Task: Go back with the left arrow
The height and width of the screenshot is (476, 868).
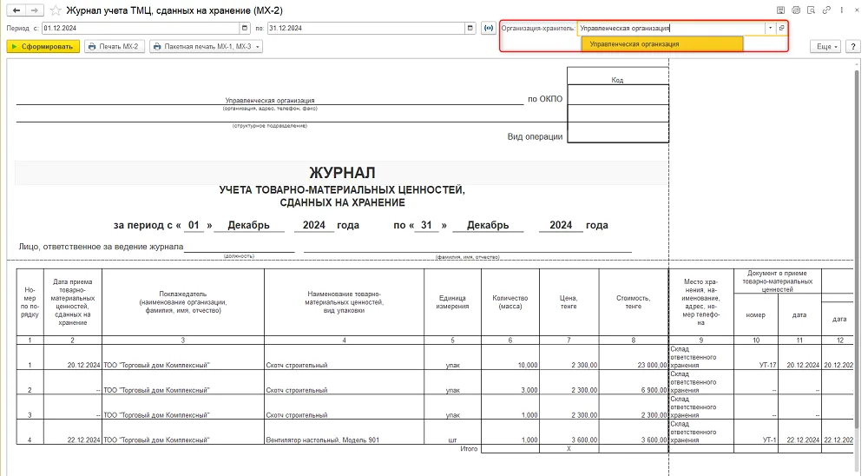Action: (x=16, y=10)
